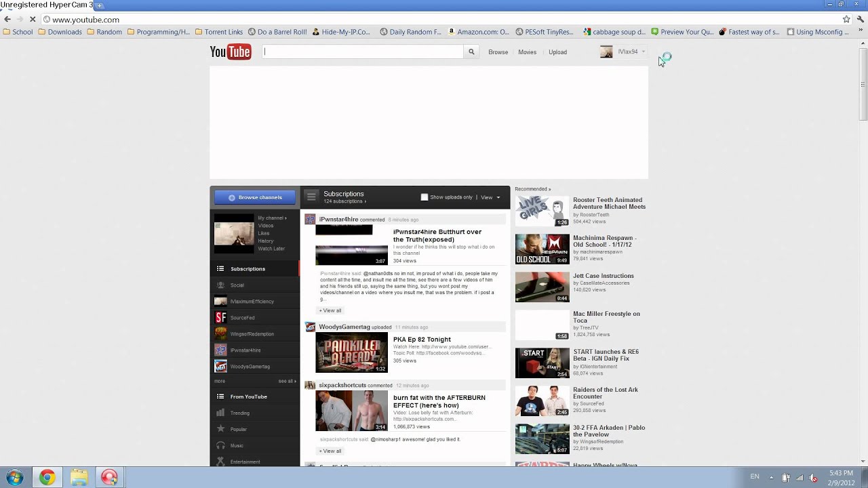Expand sixpackshortcuts comments with View all

tap(330, 451)
